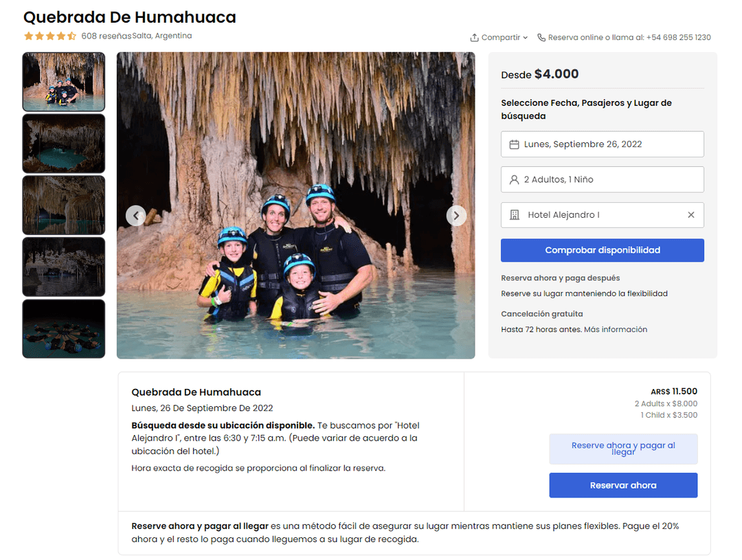Open the 2 Adultos, 1 Niño selector
The width and height of the screenshot is (742, 560).
602,179
